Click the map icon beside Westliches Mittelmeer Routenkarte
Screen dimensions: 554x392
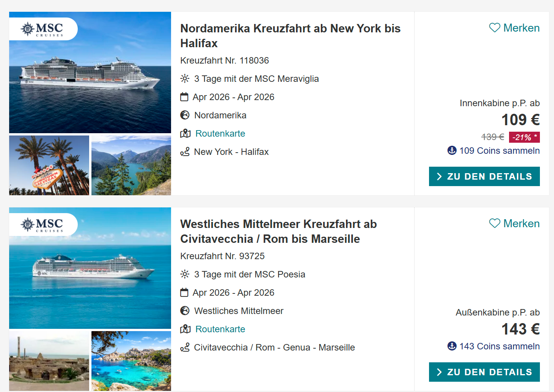tap(185, 329)
